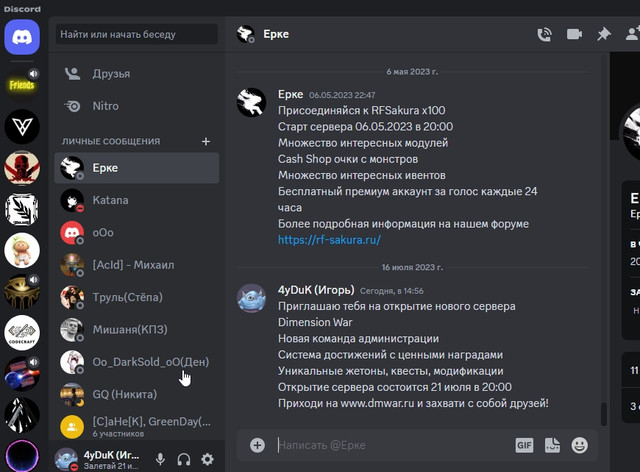Show pinned messages
The width and height of the screenshot is (640, 472).
(604, 34)
